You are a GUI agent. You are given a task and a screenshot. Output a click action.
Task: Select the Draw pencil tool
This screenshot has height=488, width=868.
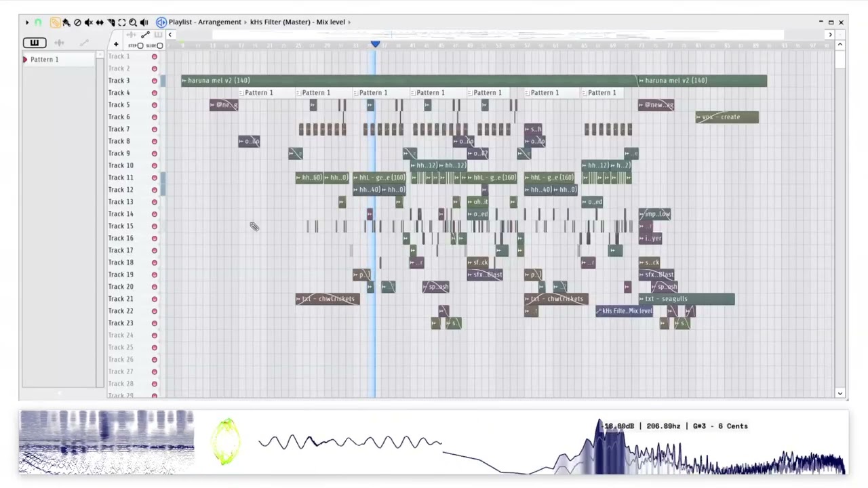click(56, 22)
